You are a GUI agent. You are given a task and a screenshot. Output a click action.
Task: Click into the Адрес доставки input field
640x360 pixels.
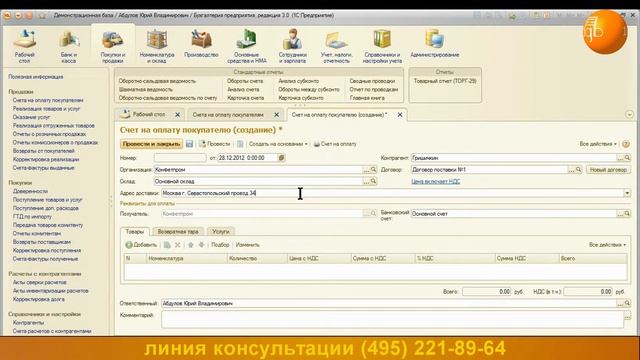point(392,193)
